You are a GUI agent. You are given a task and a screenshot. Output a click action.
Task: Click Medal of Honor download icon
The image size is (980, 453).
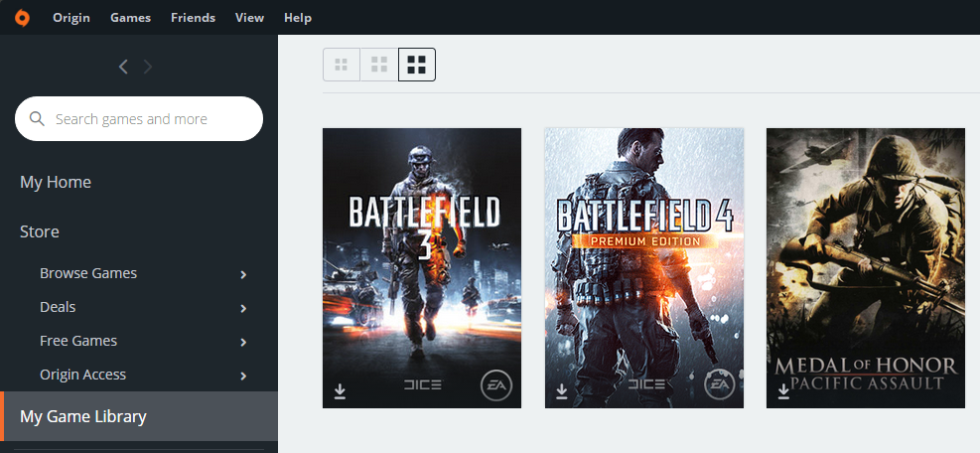[x=783, y=392]
